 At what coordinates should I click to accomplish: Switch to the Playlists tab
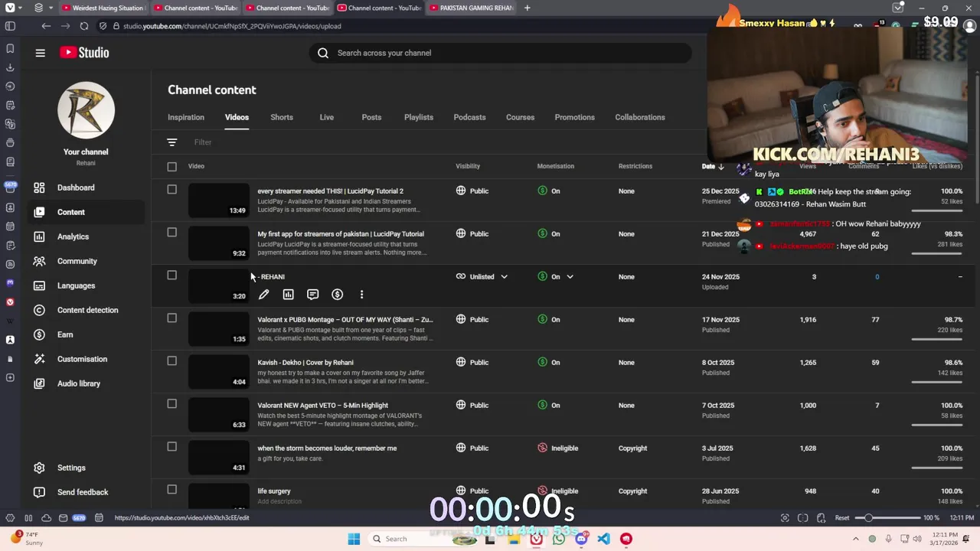419,117
